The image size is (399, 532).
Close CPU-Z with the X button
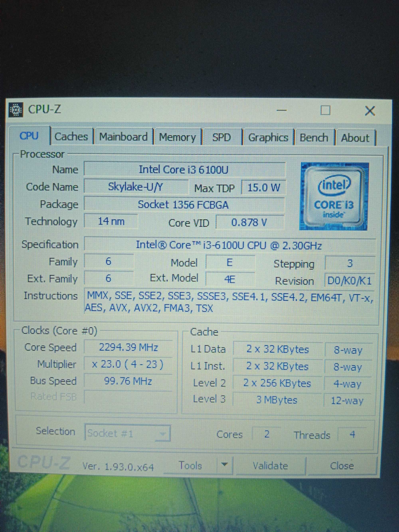click(370, 111)
